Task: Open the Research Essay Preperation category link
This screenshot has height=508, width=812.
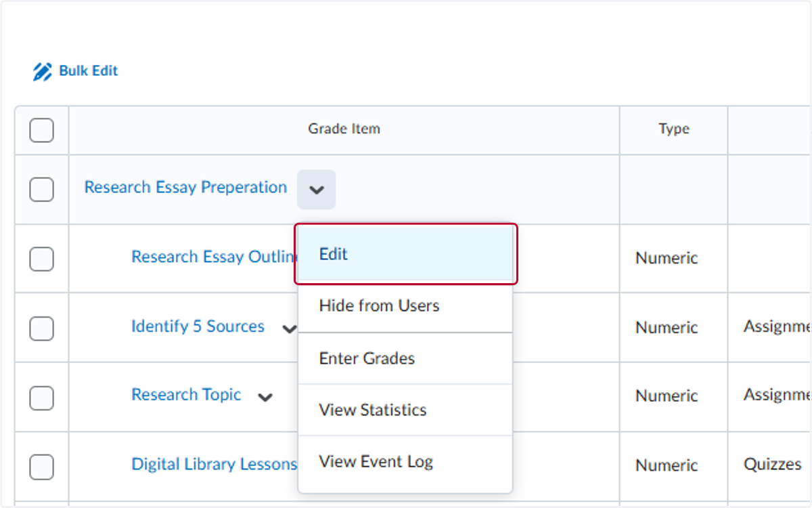Action: tap(185, 188)
